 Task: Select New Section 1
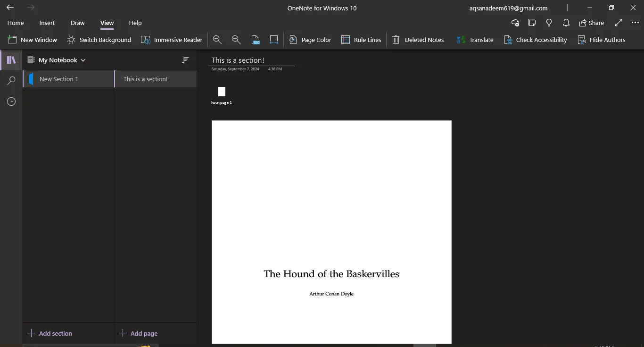click(x=68, y=79)
